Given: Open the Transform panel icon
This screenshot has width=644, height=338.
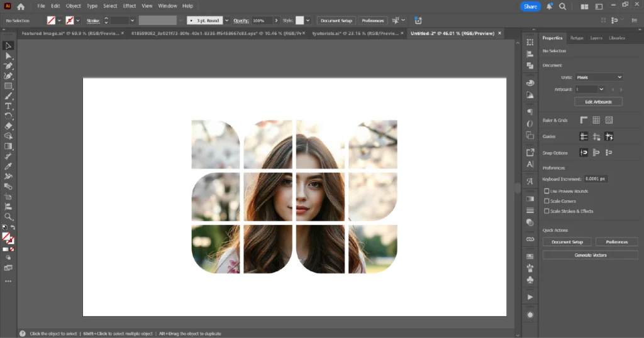Looking at the screenshot, I should point(530,42).
